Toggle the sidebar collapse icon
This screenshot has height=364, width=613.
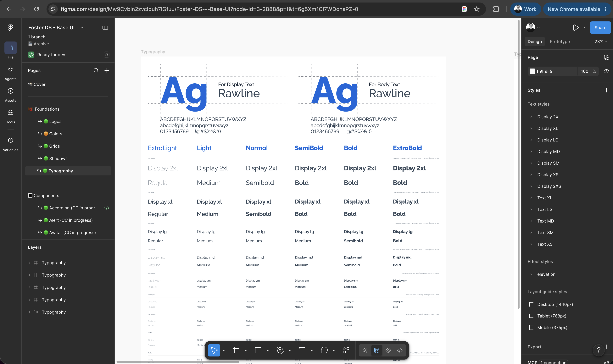(105, 27)
